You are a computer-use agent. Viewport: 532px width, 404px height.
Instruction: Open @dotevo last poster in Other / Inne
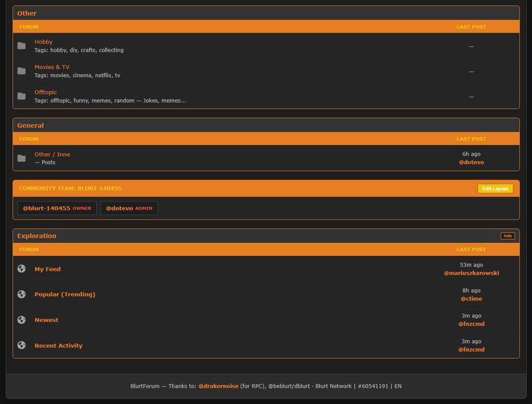click(471, 162)
